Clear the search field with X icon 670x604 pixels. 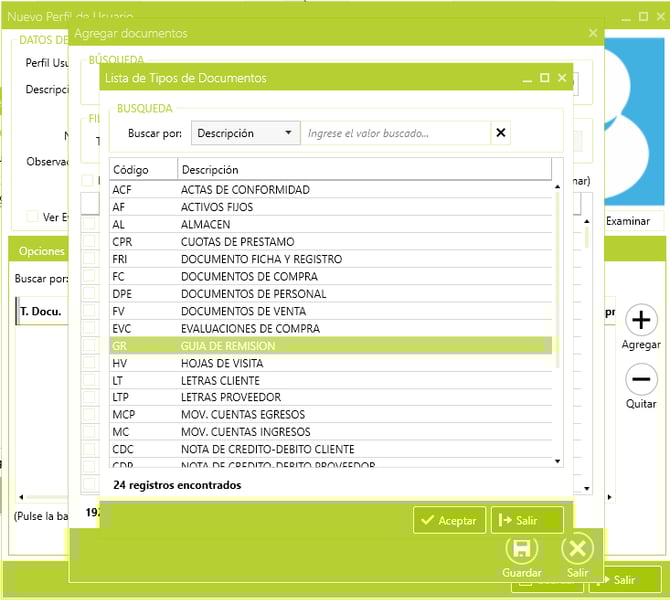501,133
